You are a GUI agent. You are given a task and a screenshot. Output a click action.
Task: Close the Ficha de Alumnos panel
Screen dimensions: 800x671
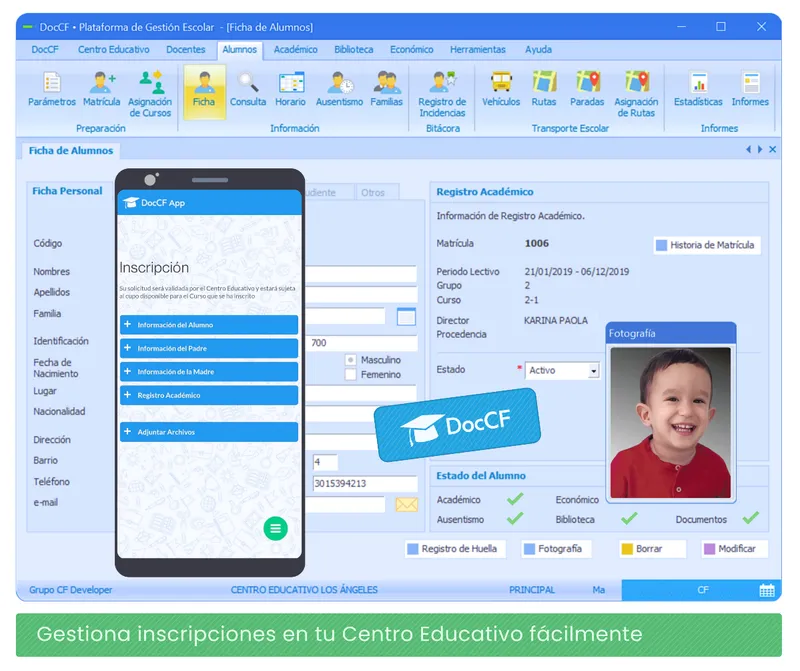772,150
